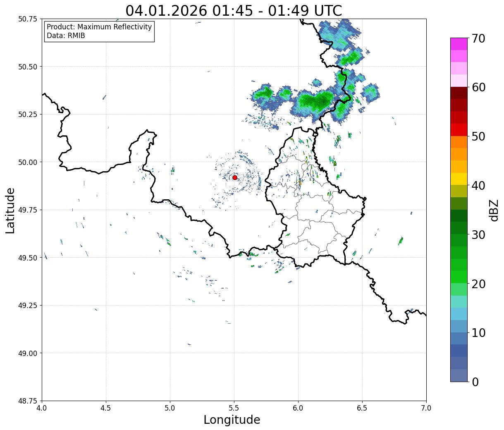Click the longitude tick label 4.5

(106, 408)
